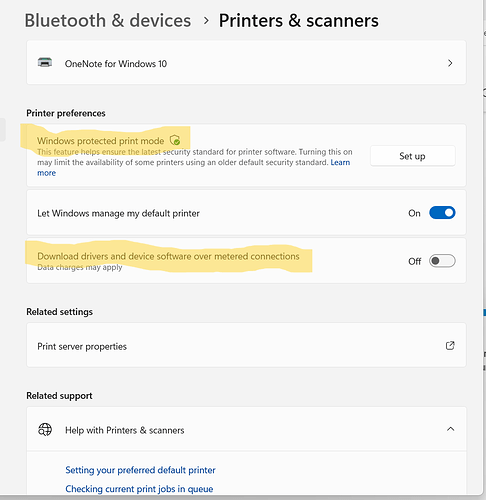Click the OneNote for Windows 10 printer icon
This screenshot has width=486, height=500.
tap(45, 62)
